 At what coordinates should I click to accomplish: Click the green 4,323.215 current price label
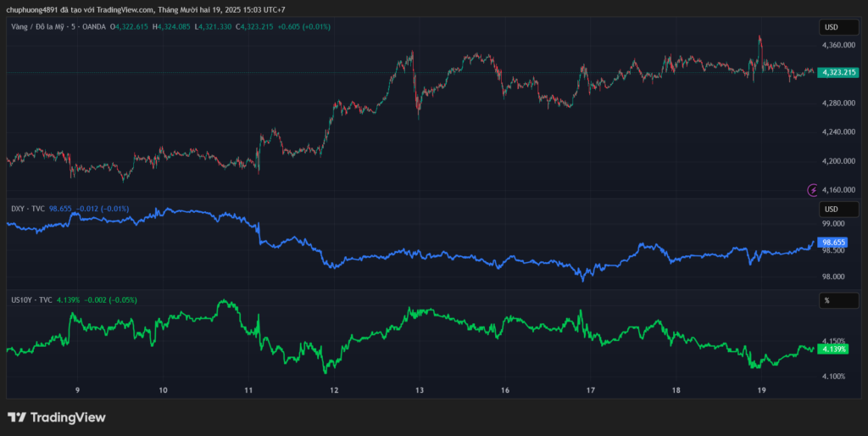tap(839, 73)
